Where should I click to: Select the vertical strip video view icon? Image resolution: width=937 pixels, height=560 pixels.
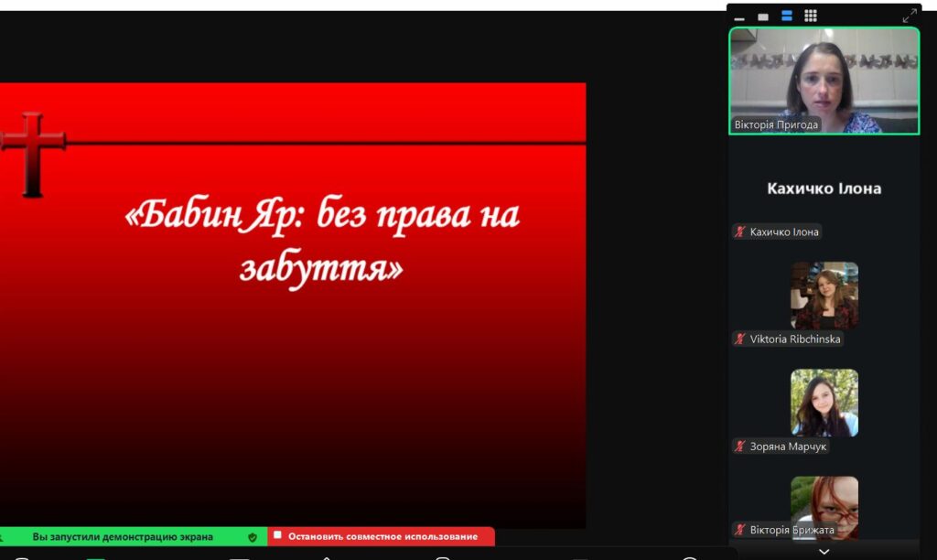tap(787, 16)
